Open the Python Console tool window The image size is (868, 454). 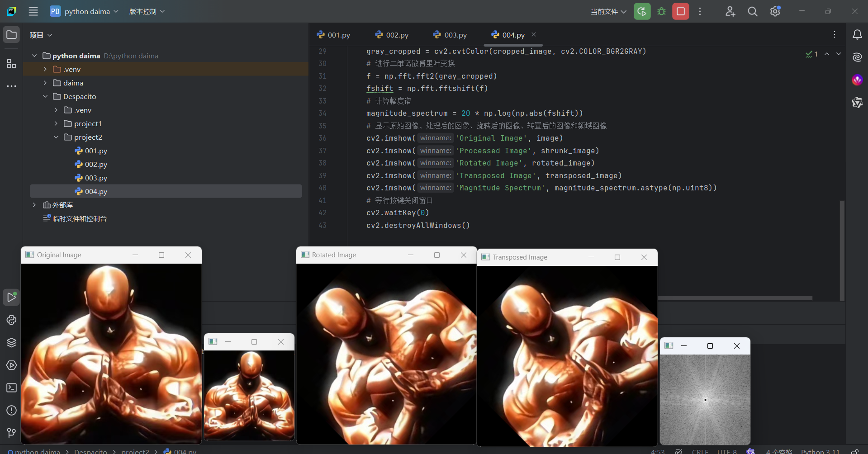pyautogui.click(x=11, y=320)
